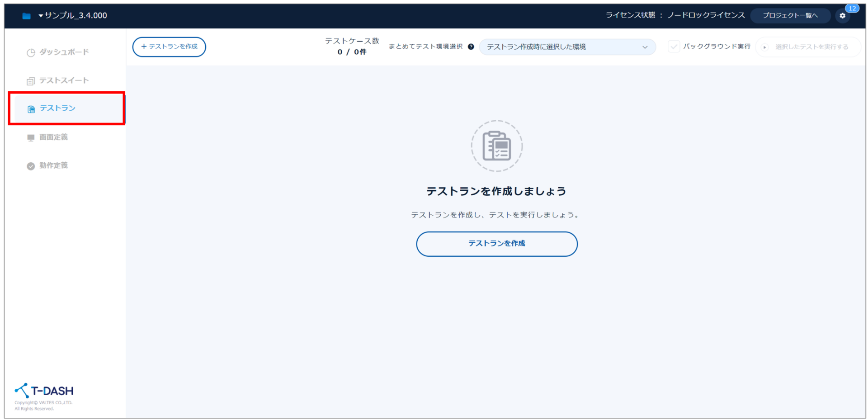Click the notification badge showing 12

[x=852, y=8]
